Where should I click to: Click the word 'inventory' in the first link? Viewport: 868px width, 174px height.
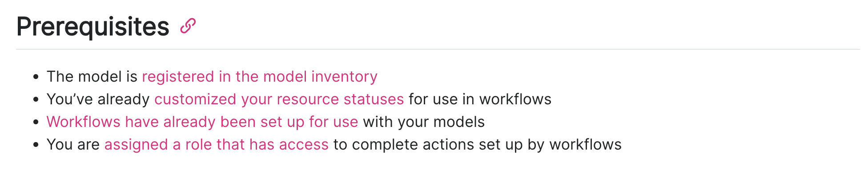tap(344, 76)
